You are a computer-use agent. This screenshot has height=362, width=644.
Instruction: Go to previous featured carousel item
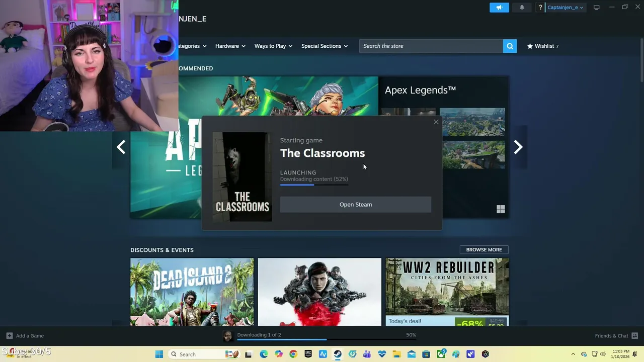click(121, 147)
